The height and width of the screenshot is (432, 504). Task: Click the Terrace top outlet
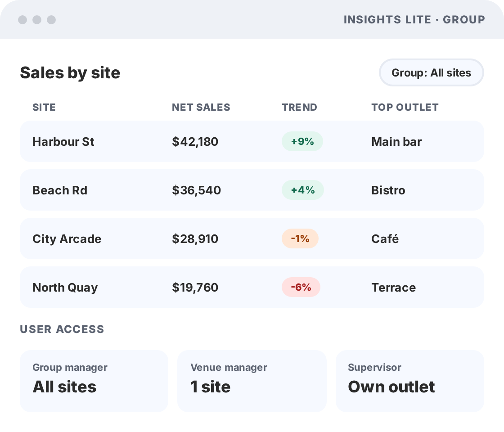[393, 288]
